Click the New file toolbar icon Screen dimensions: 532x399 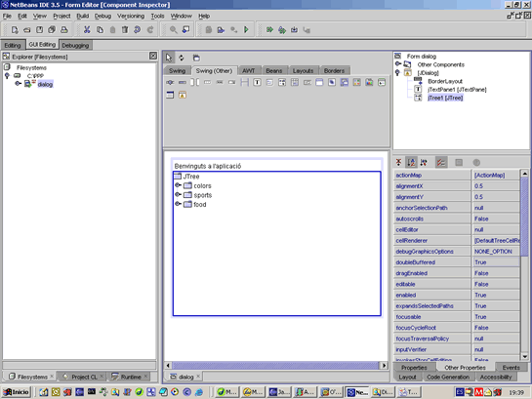[15, 30]
